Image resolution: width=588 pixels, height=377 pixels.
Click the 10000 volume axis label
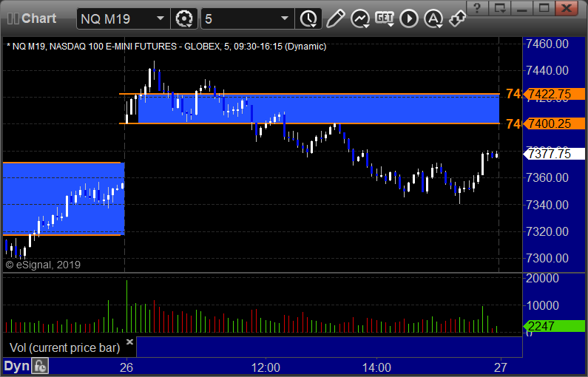pos(542,305)
